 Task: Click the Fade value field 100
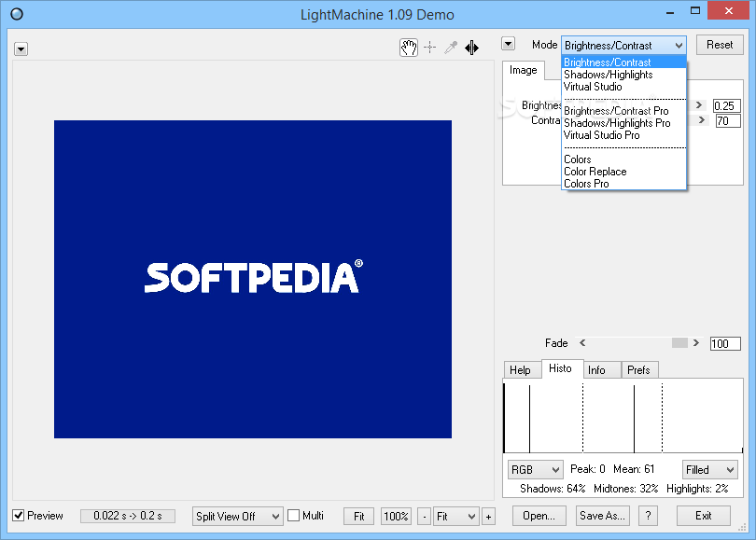click(x=725, y=343)
